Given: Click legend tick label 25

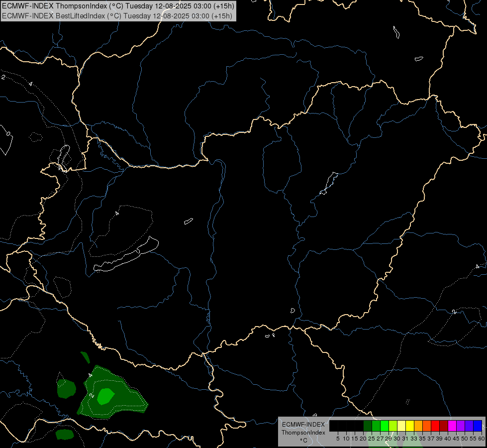Looking at the screenshot, I should [x=372, y=439].
